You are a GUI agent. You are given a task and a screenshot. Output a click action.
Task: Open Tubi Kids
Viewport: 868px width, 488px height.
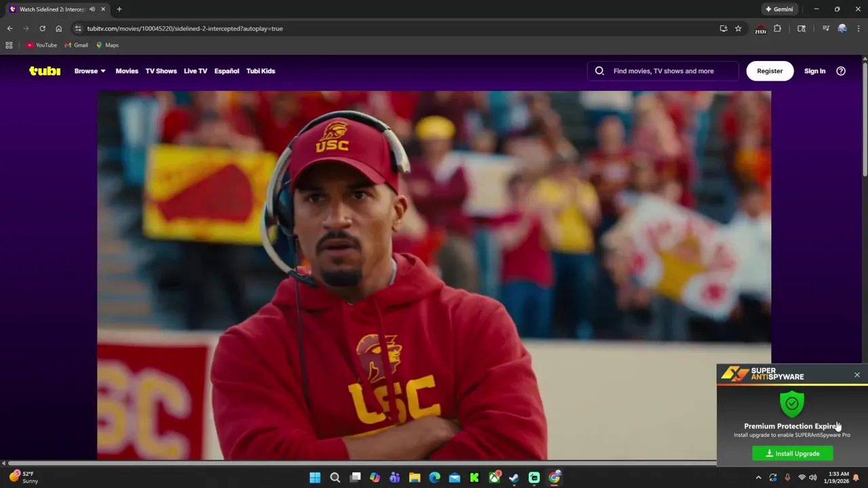tap(260, 70)
